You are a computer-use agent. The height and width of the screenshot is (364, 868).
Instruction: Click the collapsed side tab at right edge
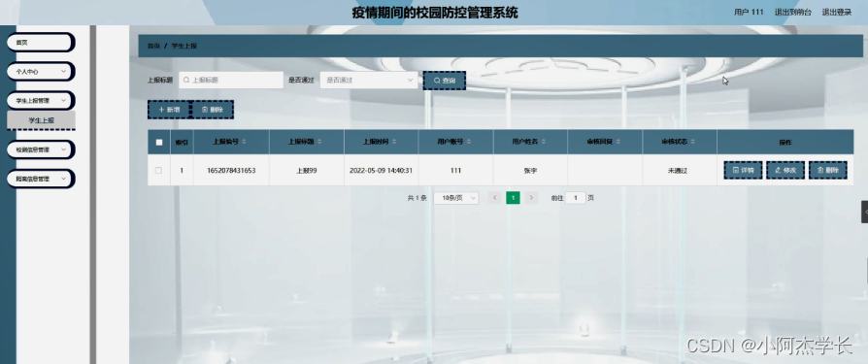[864, 212]
